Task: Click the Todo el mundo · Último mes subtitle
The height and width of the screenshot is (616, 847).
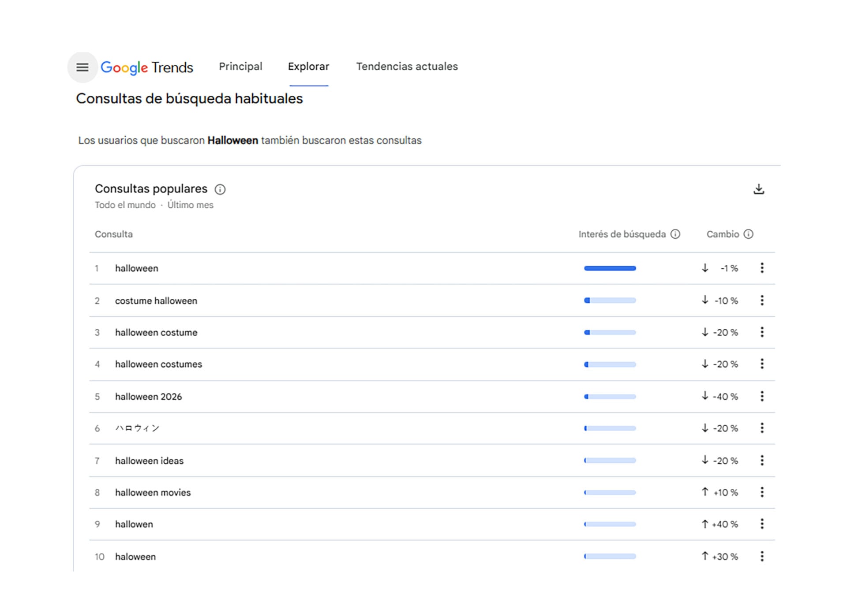Action: tap(154, 205)
